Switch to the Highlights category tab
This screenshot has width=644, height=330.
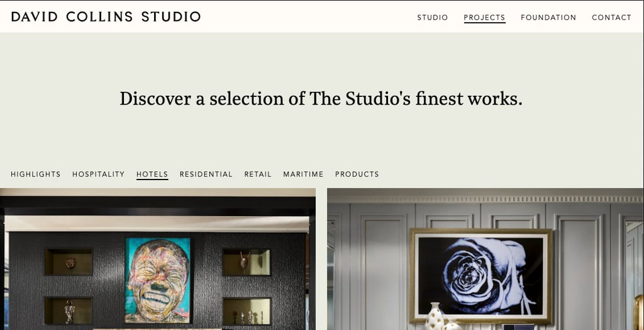click(x=36, y=174)
